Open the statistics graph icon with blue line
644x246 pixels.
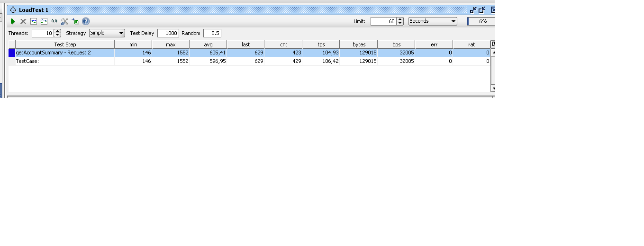pyautogui.click(x=34, y=21)
